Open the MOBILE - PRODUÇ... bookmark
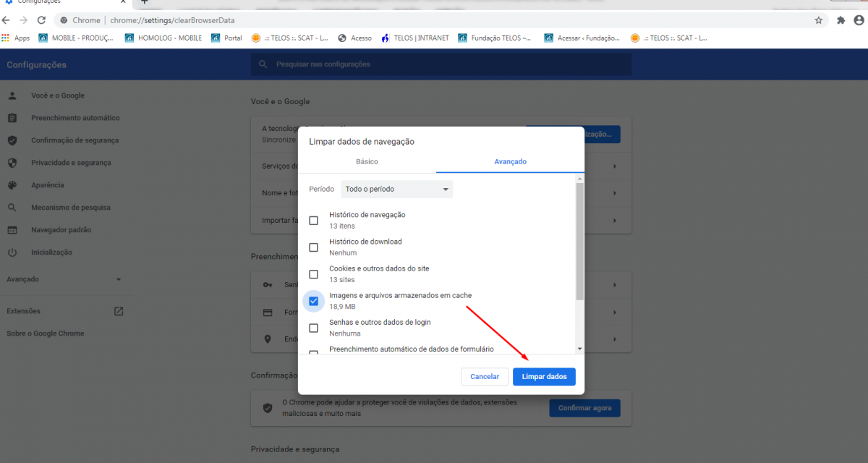868x463 pixels. click(76, 38)
